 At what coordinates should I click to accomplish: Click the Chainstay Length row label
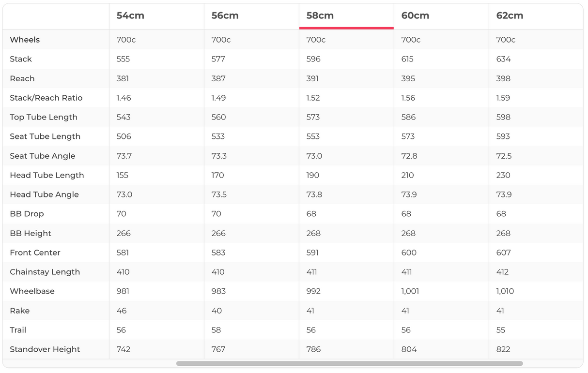click(45, 272)
